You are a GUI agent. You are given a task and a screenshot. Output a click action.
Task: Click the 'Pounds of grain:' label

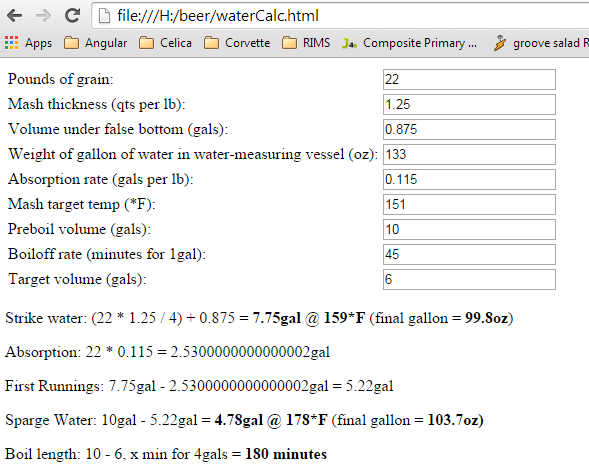pos(60,79)
